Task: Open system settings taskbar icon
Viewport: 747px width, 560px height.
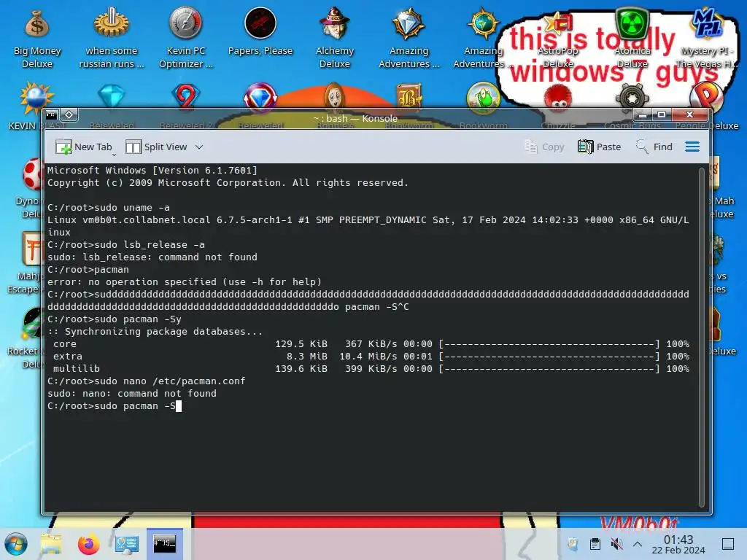Action: [x=126, y=544]
